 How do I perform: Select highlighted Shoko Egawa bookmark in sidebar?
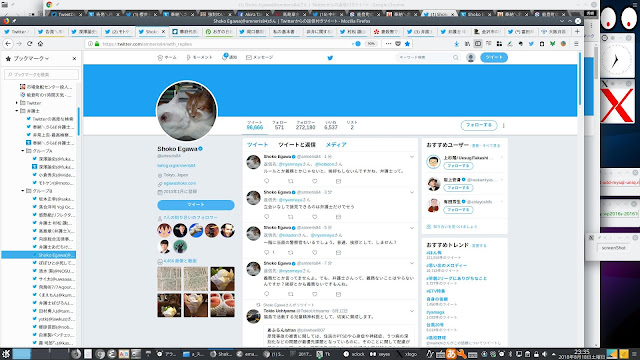coord(39,255)
